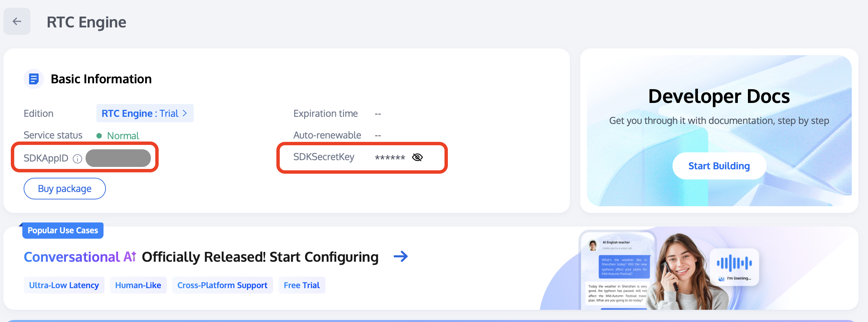Click the woman on phone banner image

point(687,272)
